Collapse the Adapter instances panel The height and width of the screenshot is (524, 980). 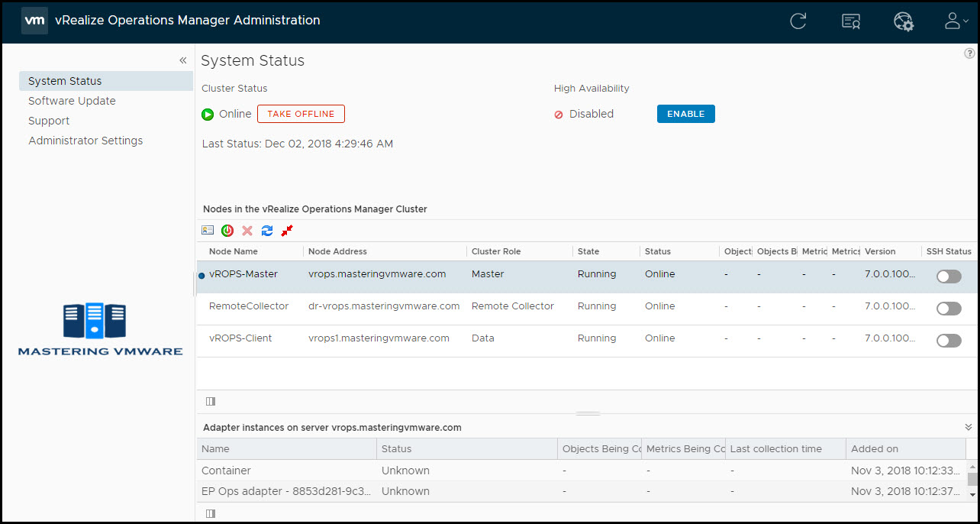(969, 428)
